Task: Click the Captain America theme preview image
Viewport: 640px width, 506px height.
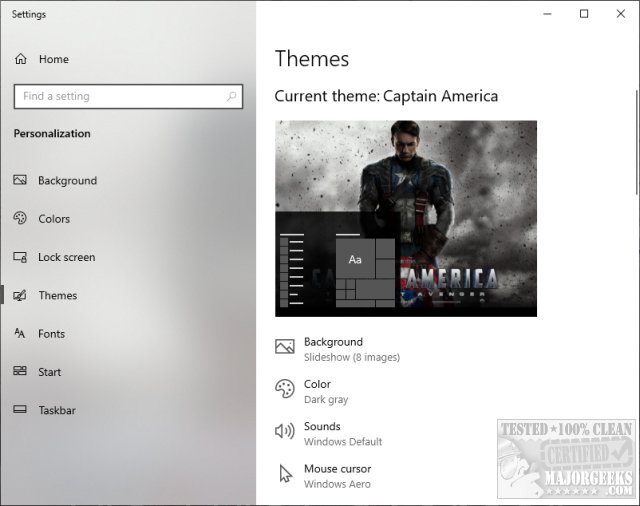Action: pos(406,218)
